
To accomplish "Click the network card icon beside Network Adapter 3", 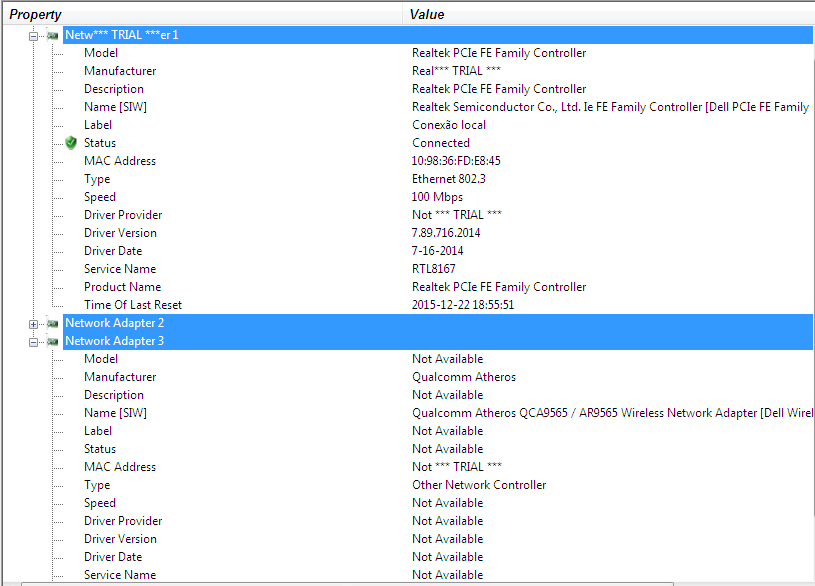I will (52, 342).
